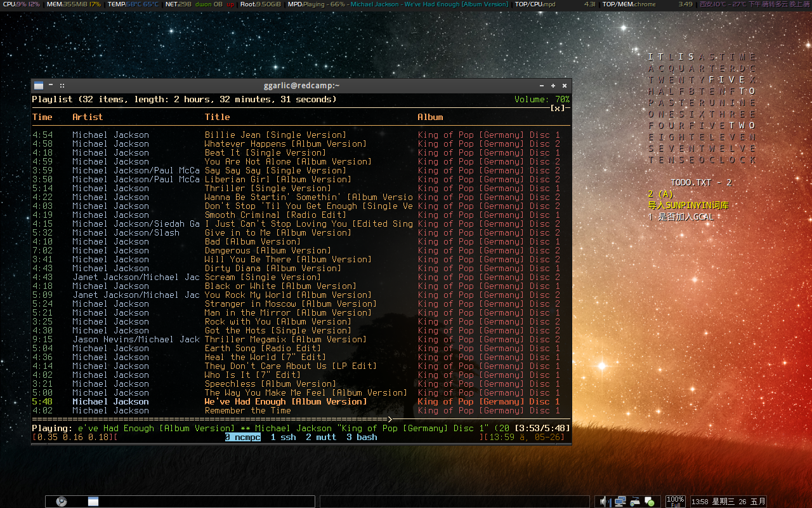
Task: Select track You Rock My World
Action: [x=288, y=295]
